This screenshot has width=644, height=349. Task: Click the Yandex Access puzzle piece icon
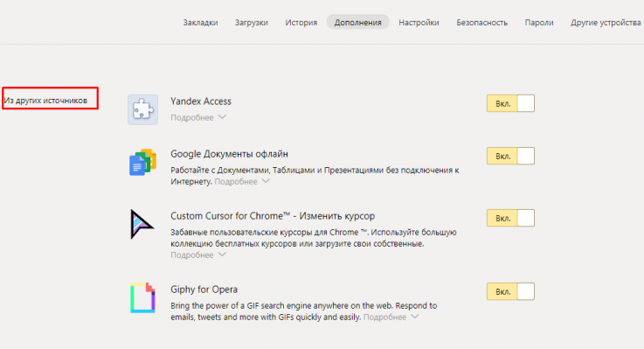(142, 109)
